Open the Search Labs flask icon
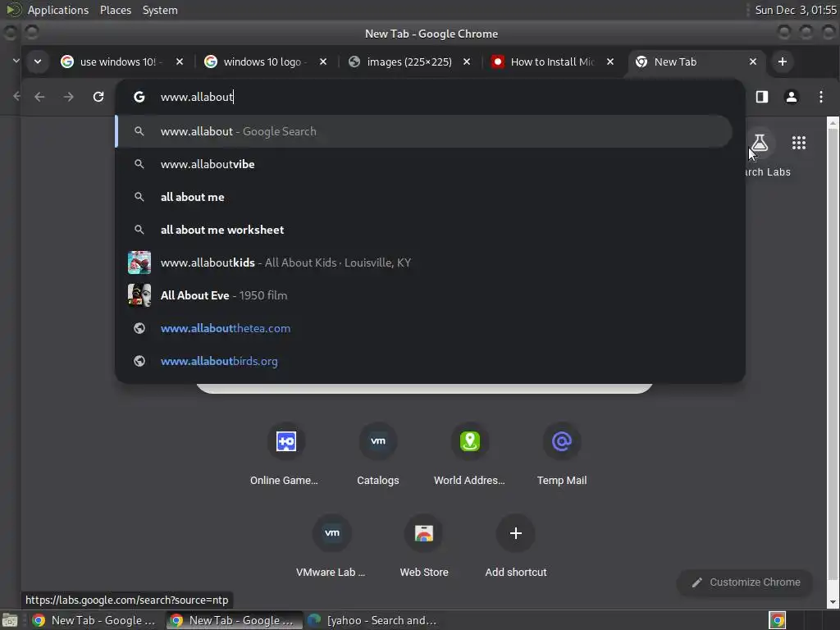 tap(760, 143)
